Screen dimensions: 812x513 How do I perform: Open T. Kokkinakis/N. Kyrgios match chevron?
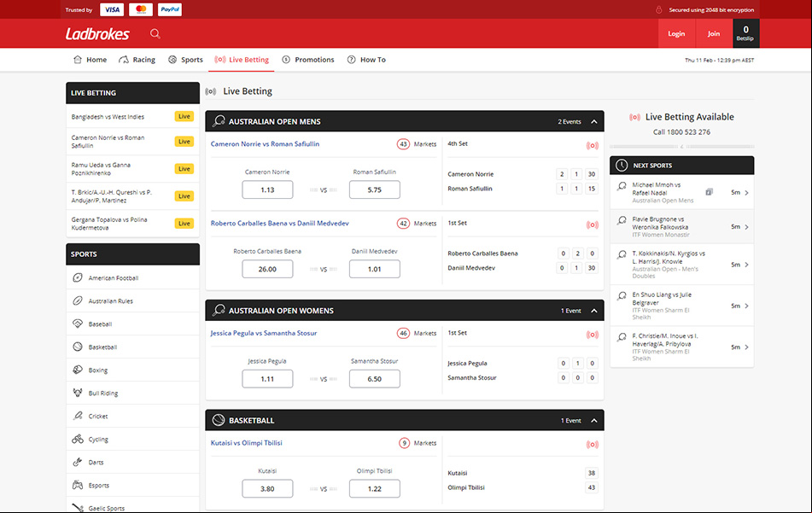746,265
